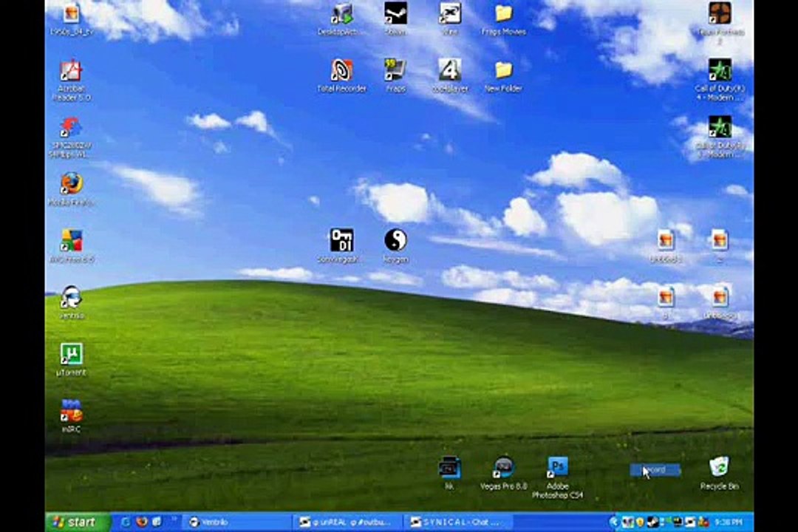The image size is (798, 532).
Task: Select the AVG Free 8.5 desktop icon
Action: click(71, 246)
